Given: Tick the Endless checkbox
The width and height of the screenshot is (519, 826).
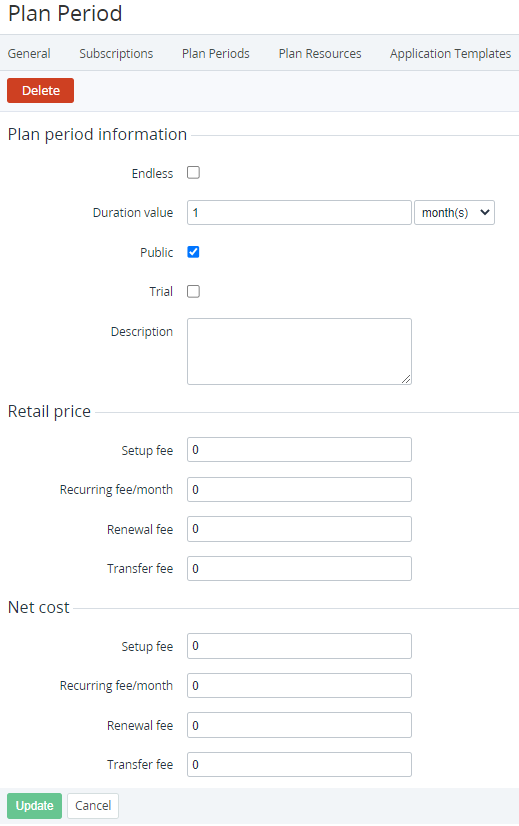Looking at the screenshot, I should pyautogui.click(x=193, y=173).
